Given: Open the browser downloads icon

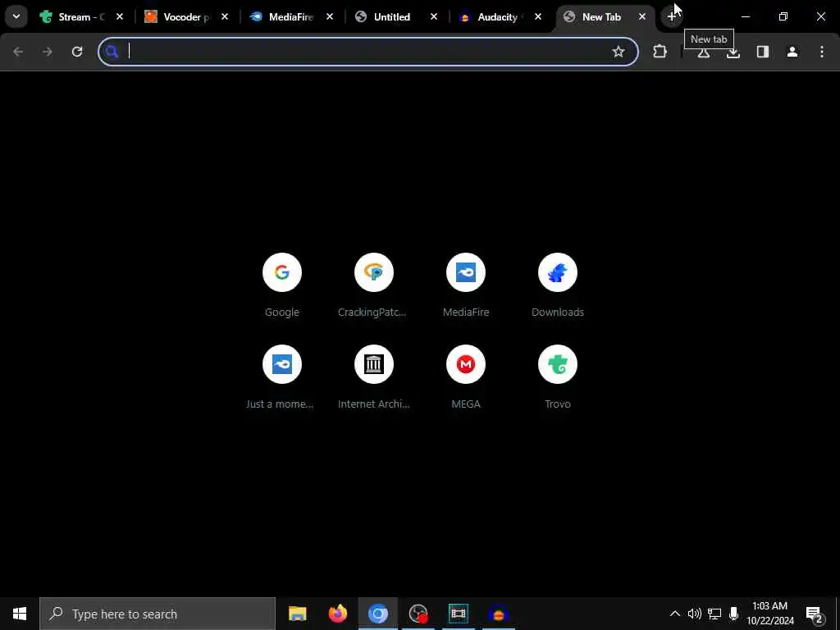Looking at the screenshot, I should [733, 52].
